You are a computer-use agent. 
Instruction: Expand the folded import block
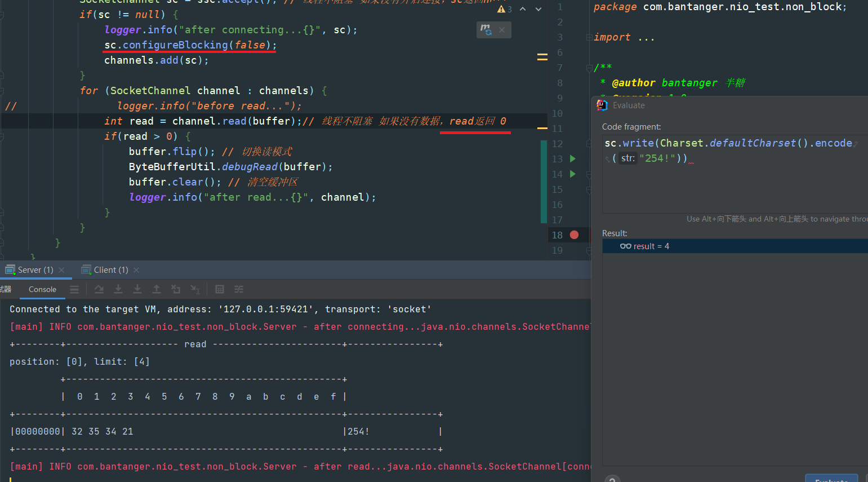point(646,37)
